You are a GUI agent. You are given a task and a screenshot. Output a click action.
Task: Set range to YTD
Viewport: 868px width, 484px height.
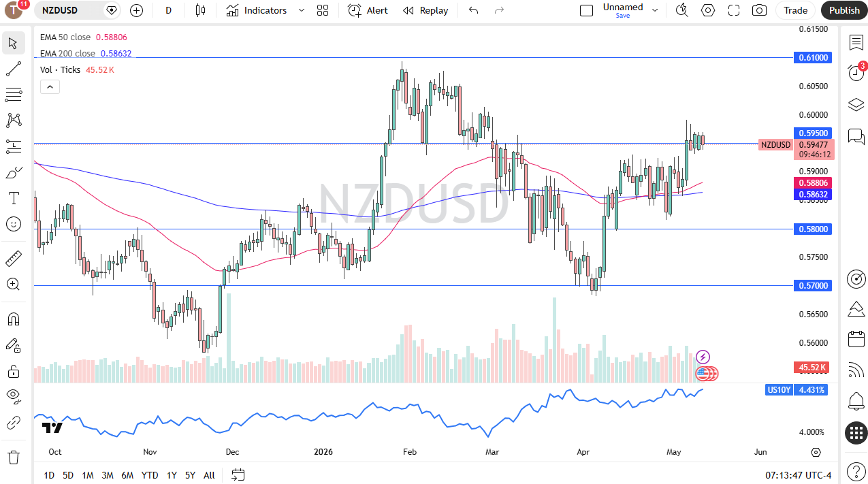(150, 475)
